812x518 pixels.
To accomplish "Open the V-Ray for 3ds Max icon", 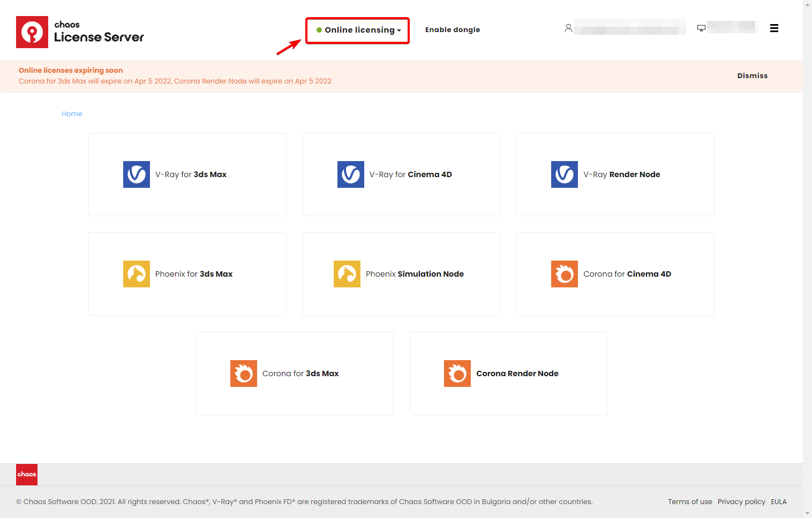I will (x=137, y=174).
